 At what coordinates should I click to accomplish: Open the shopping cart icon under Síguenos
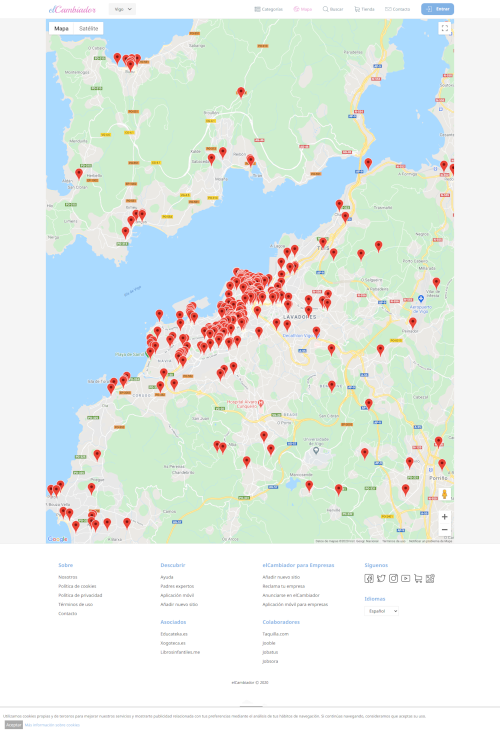coord(418,579)
